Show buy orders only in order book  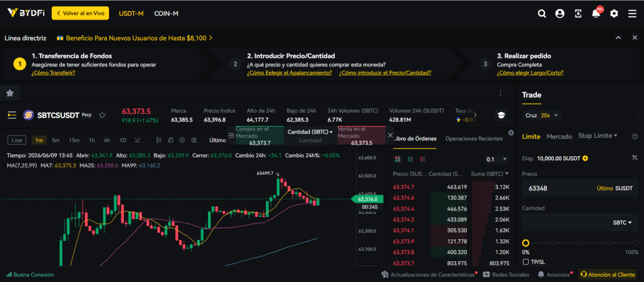(410, 159)
